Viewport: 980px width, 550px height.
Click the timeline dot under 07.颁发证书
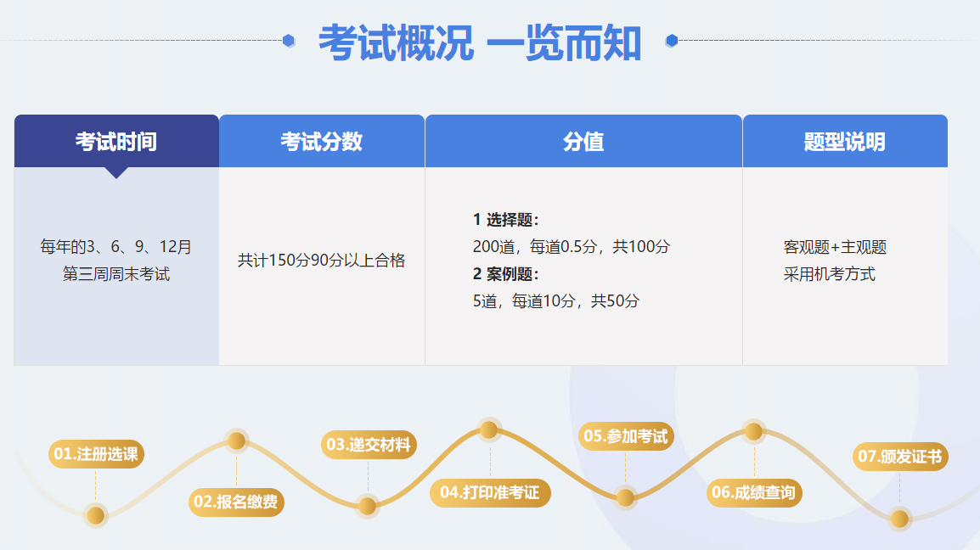coord(899,518)
